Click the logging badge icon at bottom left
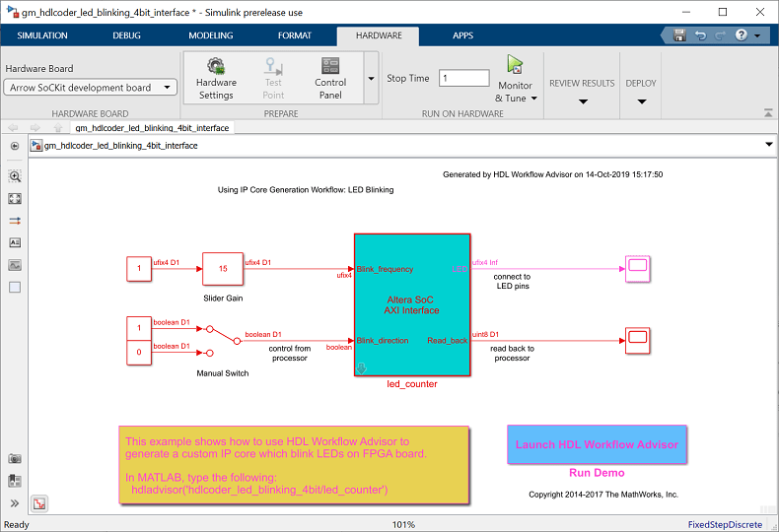Image resolution: width=779 pixels, height=532 pixels. click(39, 504)
